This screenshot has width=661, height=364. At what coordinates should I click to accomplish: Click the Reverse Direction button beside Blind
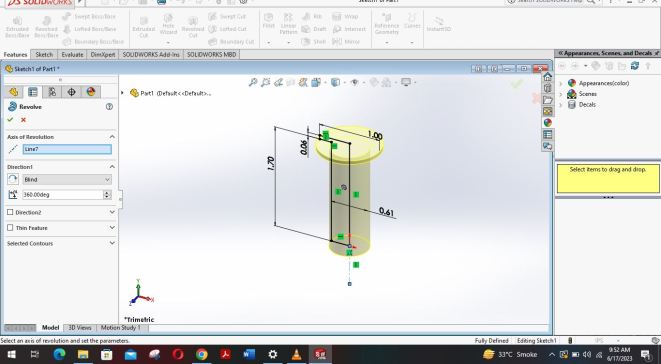pyautogui.click(x=13, y=179)
